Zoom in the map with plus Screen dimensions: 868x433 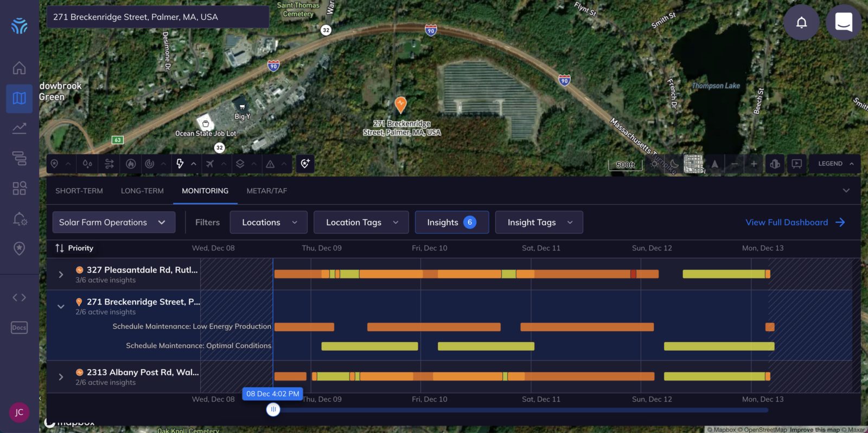click(x=754, y=164)
